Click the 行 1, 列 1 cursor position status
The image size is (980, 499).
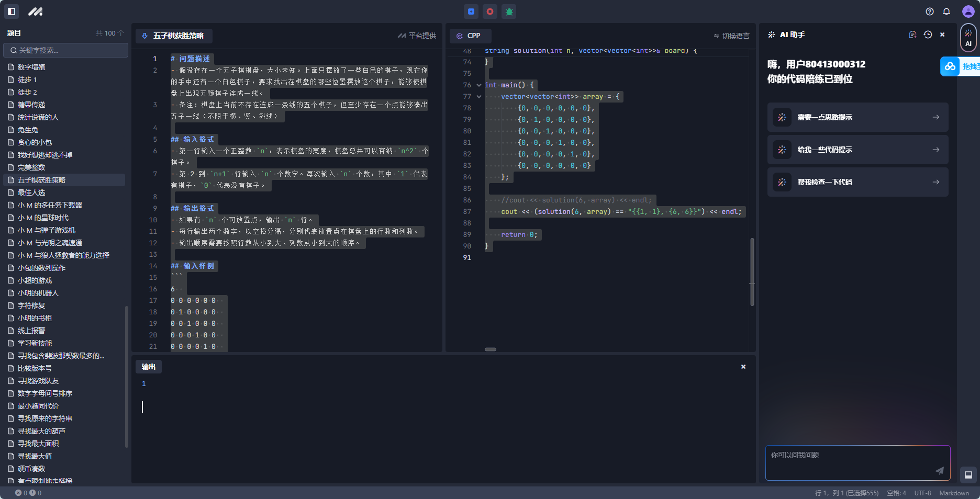847,493
